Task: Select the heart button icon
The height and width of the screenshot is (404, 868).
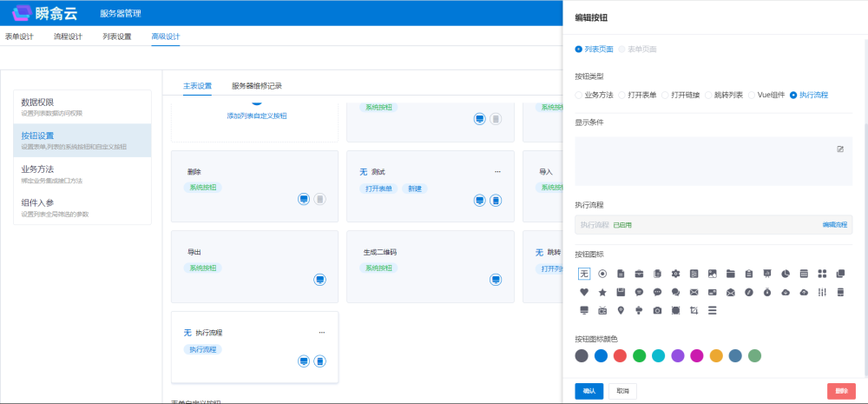Action: click(584, 292)
